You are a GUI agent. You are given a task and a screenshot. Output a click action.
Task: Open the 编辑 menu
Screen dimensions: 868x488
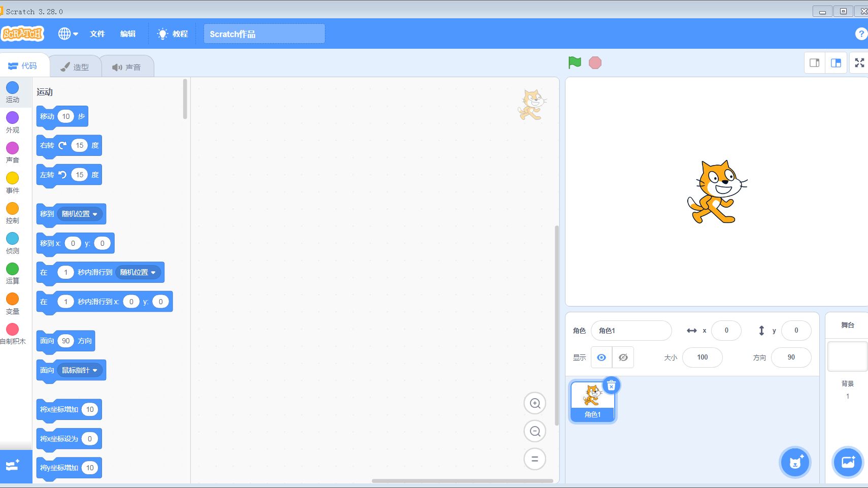pos(128,34)
